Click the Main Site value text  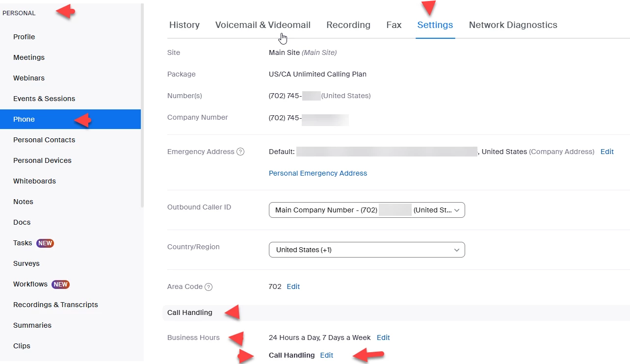[303, 52]
